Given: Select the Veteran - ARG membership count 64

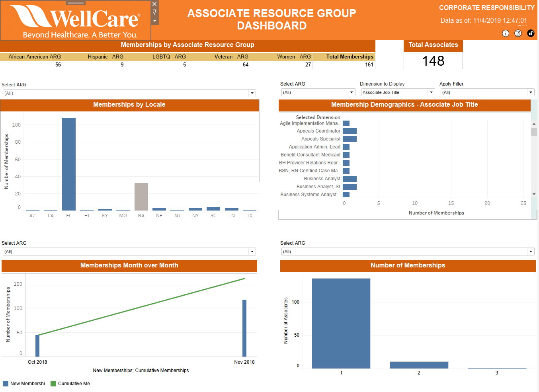Looking at the screenshot, I should (246, 64).
